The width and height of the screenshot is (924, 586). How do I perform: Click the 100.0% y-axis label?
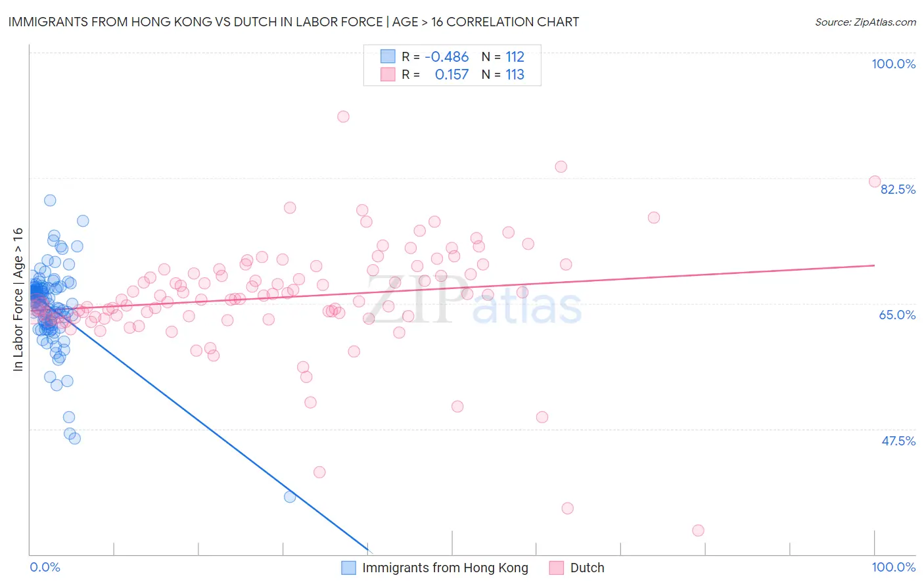pos(893,64)
